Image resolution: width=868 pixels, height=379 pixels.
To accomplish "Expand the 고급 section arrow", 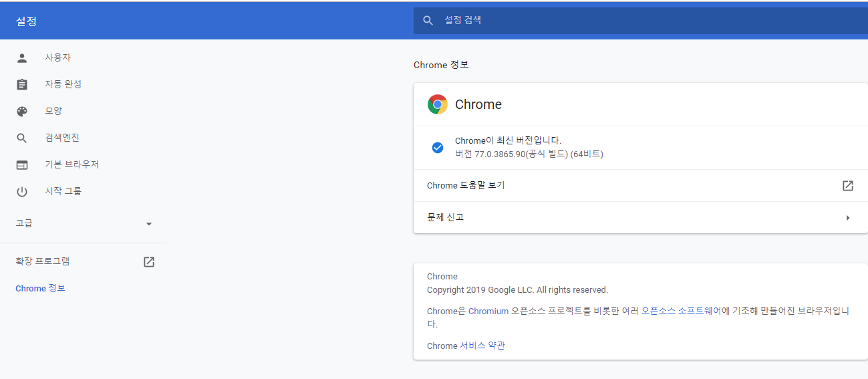I will coord(149,224).
